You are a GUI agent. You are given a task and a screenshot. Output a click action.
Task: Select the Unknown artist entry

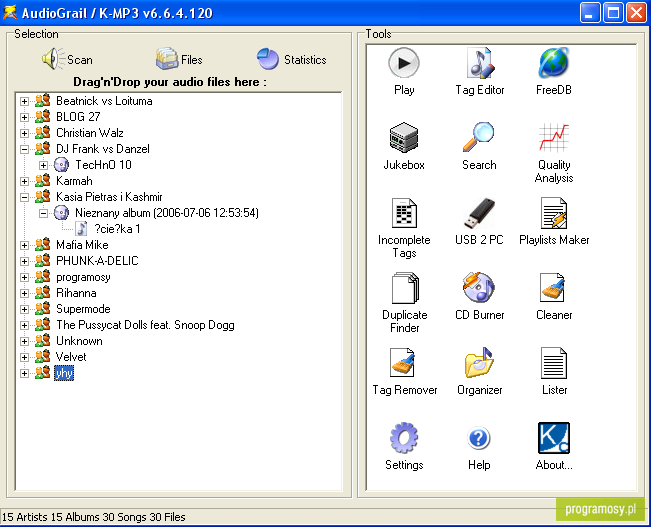[x=79, y=341]
